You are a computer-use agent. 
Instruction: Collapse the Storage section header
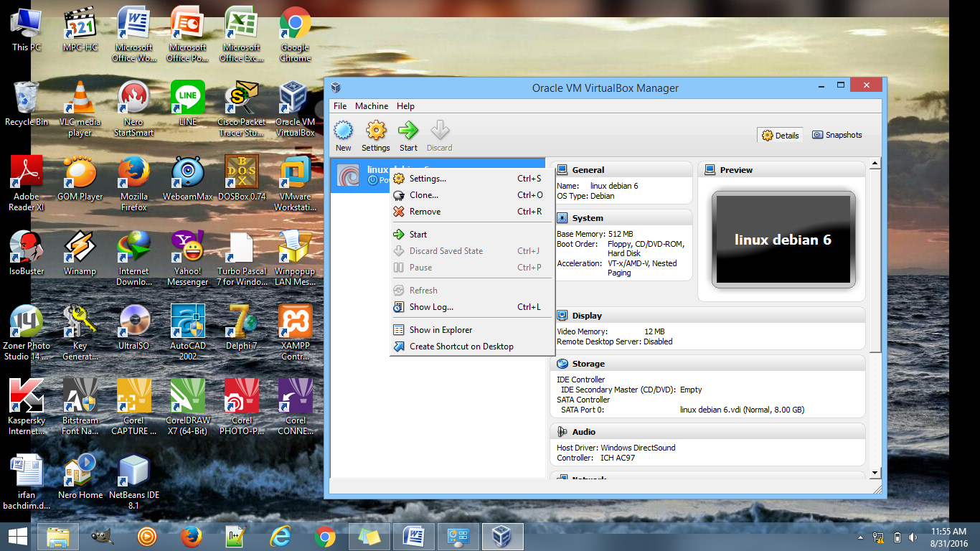(x=707, y=364)
